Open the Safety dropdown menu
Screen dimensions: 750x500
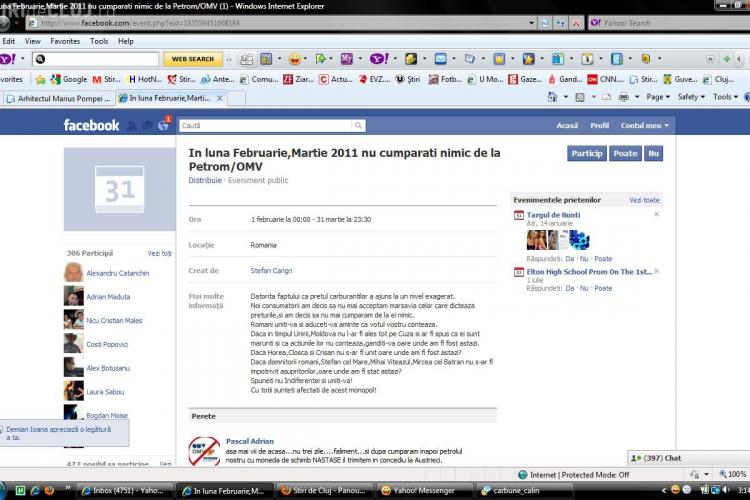(x=691, y=97)
